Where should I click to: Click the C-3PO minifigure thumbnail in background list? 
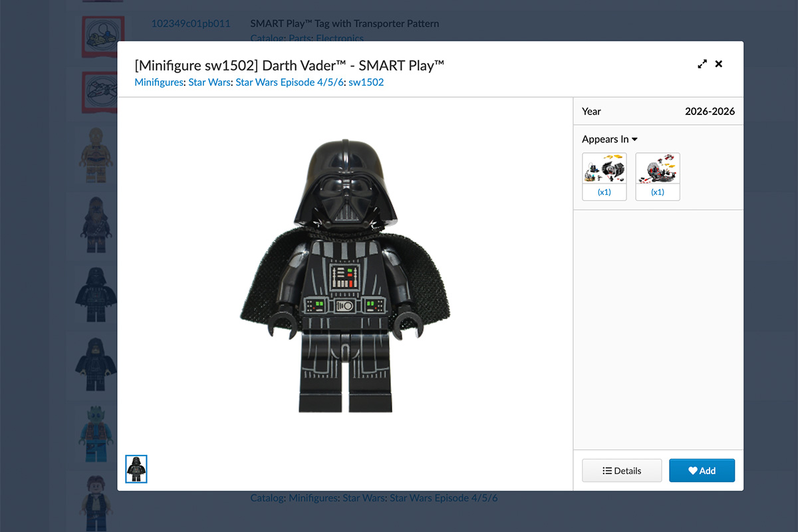pyautogui.click(x=94, y=154)
